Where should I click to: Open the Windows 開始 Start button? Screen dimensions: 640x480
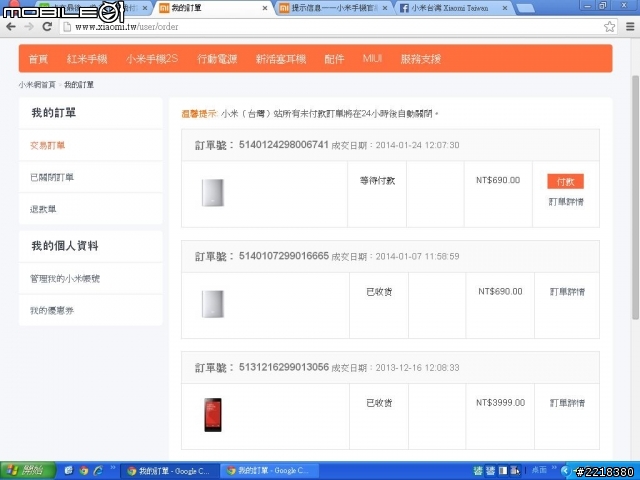coord(28,471)
